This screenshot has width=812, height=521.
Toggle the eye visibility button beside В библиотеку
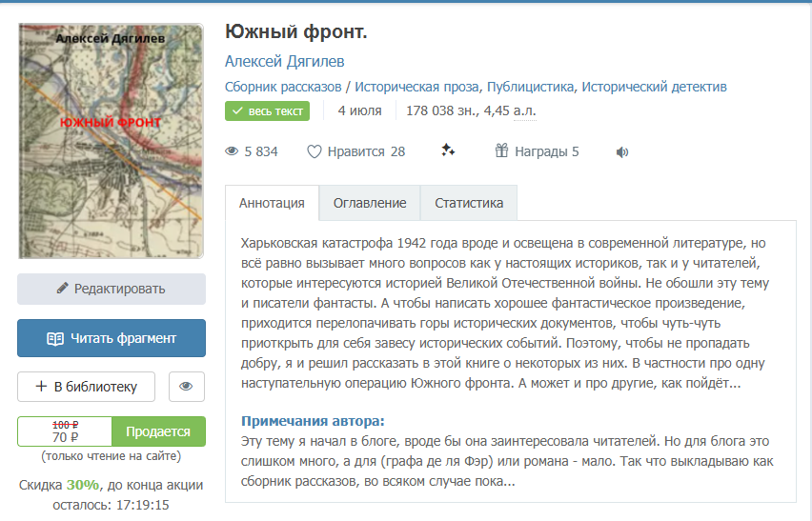click(187, 387)
